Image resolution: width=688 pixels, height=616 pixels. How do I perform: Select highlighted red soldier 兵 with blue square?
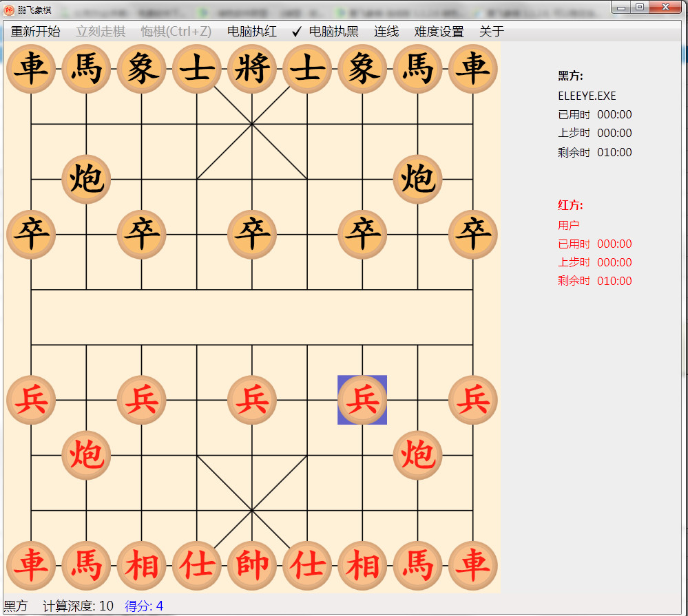[362, 400]
